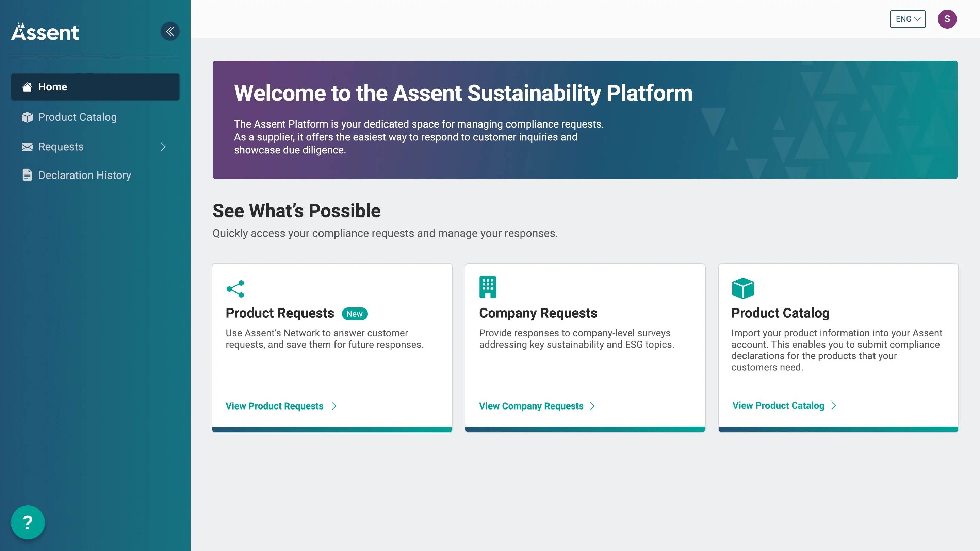The height and width of the screenshot is (551, 980).
Task: Open Product Catalog in sidebar
Action: coord(77,117)
